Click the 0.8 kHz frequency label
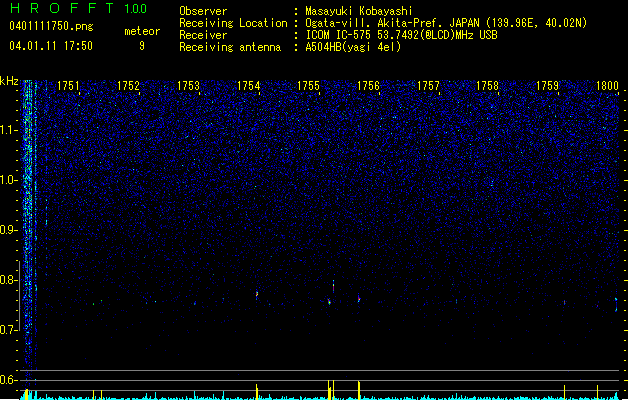This screenshot has height=400, width=629. pos(9,280)
